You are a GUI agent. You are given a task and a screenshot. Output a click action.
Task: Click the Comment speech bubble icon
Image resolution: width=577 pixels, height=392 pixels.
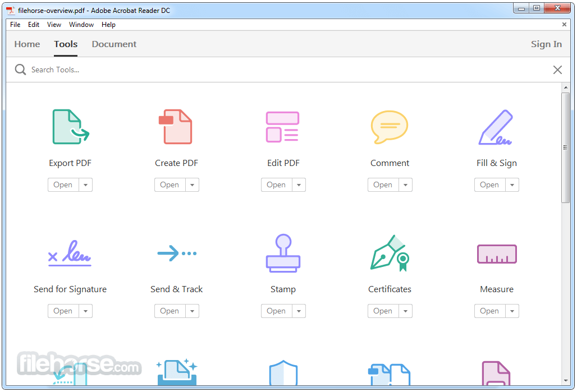click(390, 127)
